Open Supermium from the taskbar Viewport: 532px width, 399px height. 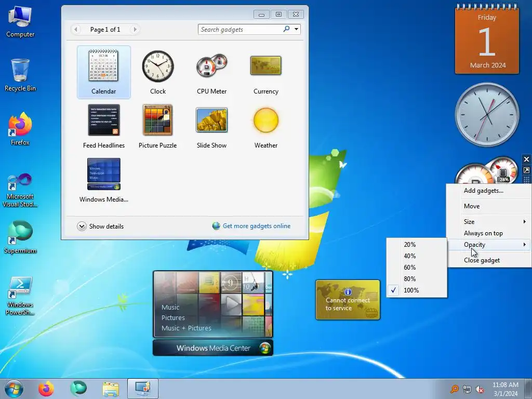pyautogui.click(x=78, y=389)
